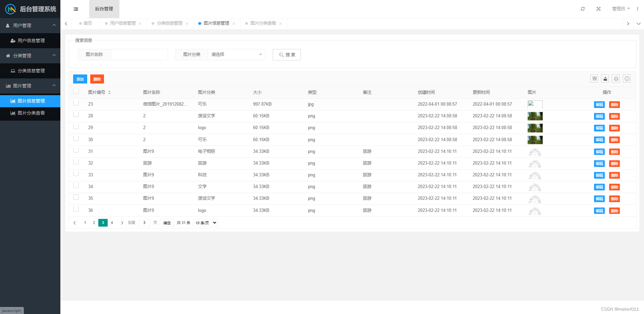
Task: Open the 图片分类 请选择 dropdown
Action: tap(236, 55)
